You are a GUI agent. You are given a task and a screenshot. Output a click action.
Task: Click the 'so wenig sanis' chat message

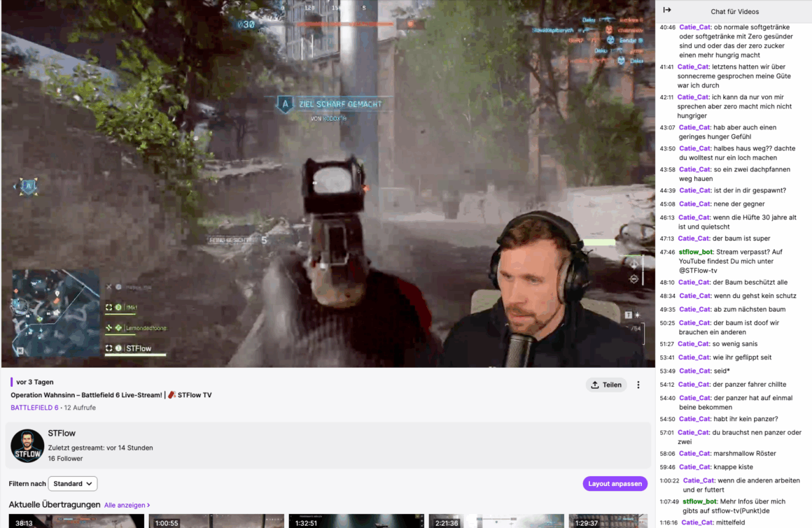tap(735, 344)
